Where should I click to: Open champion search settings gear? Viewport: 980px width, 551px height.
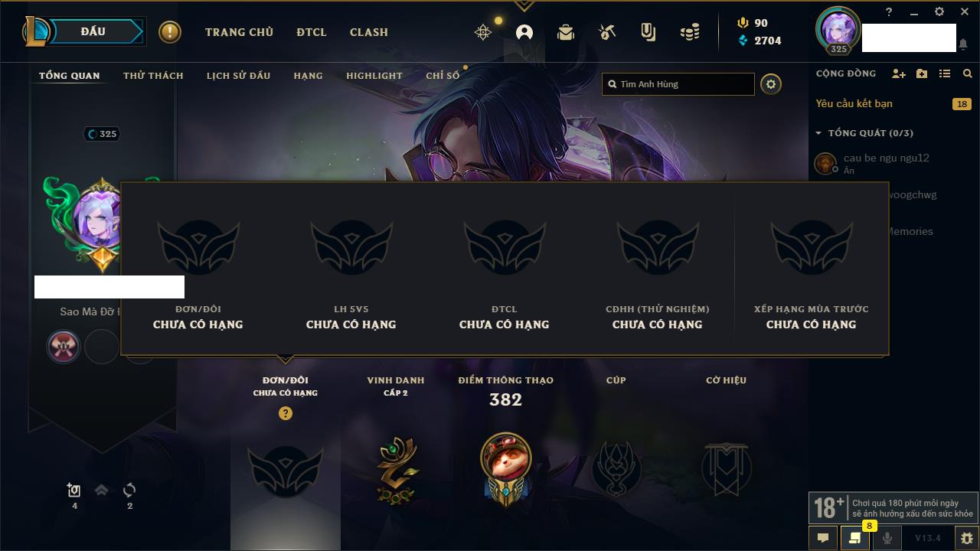771,84
